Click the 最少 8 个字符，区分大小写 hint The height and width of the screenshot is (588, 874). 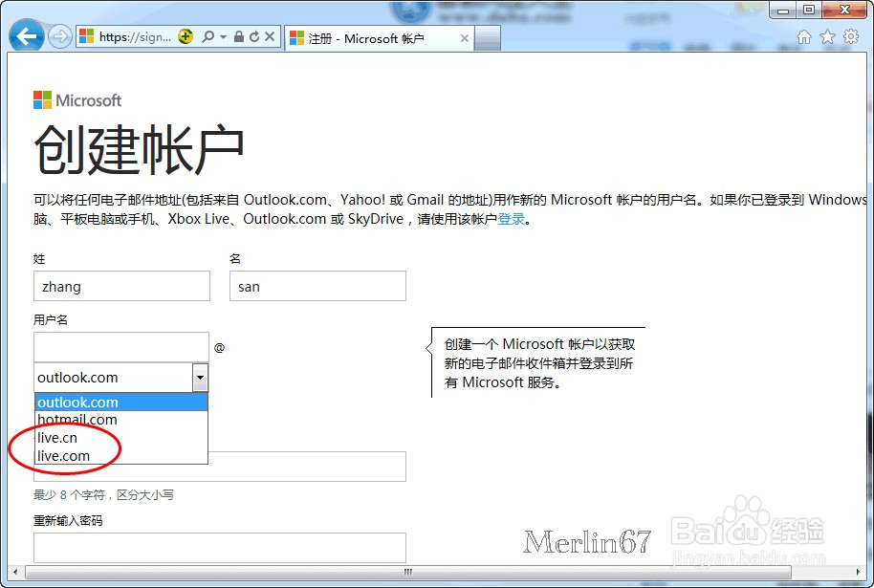103,495
